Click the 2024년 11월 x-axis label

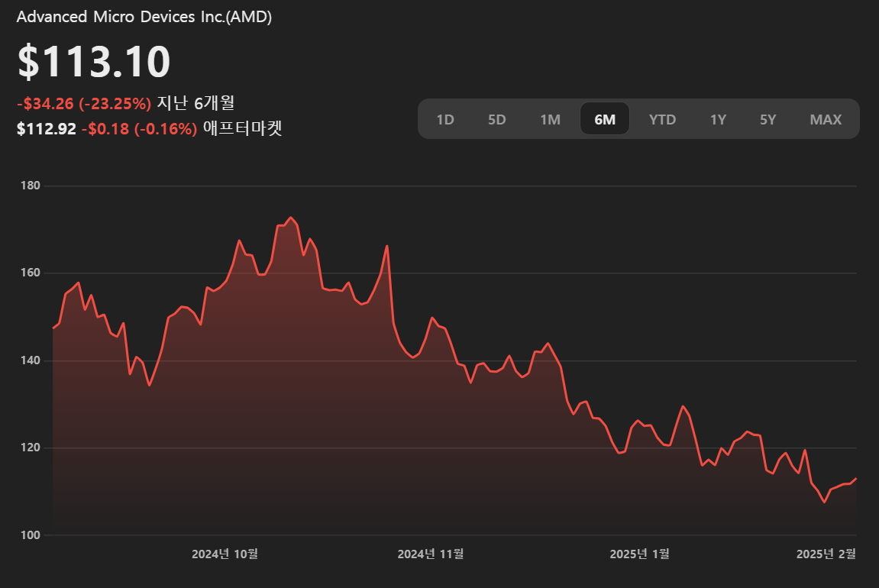tap(431, 554)
